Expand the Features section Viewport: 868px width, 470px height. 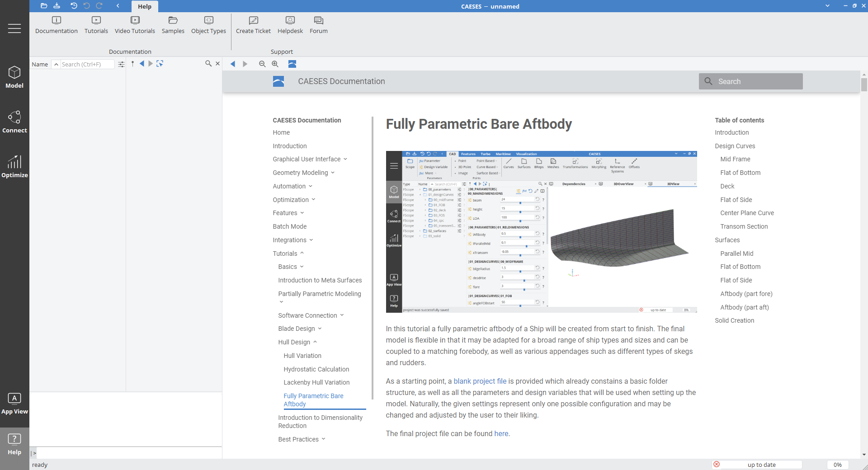[302, 213]
